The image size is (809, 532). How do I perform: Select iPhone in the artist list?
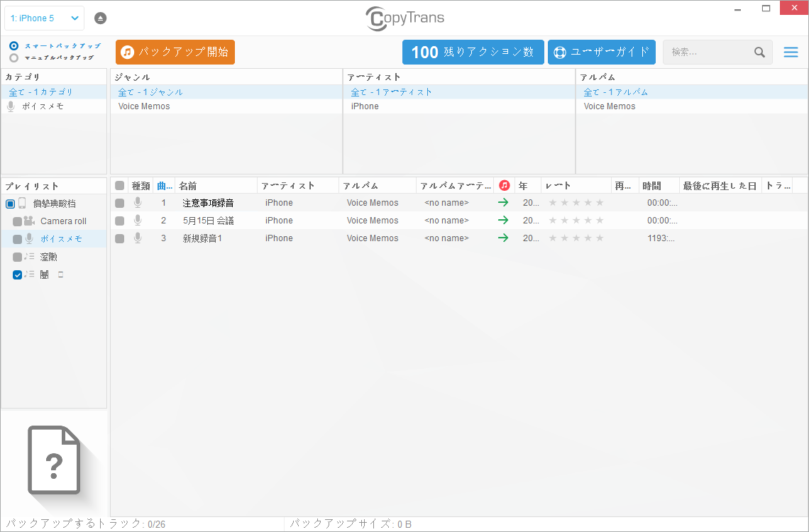[x=458, y=106]
